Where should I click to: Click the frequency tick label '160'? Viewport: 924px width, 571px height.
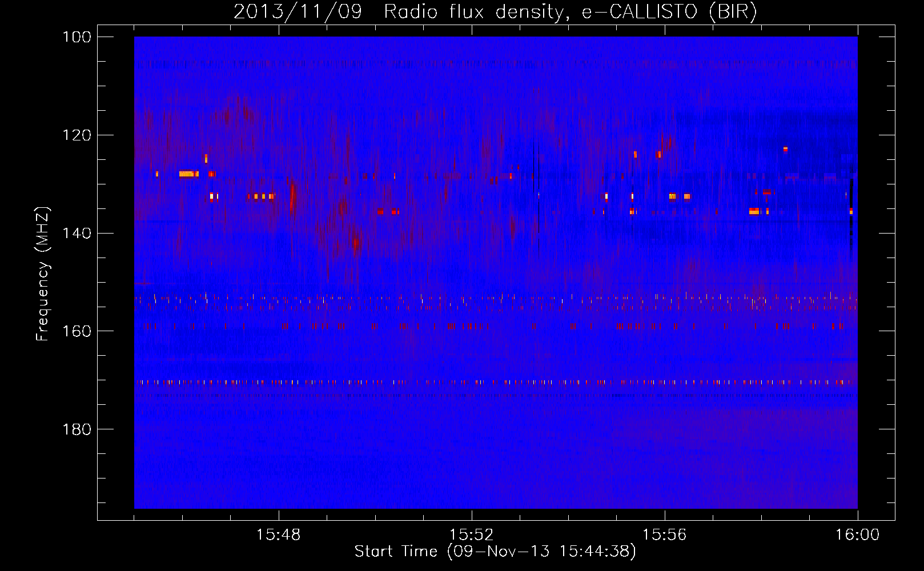[x=77, y=331]
